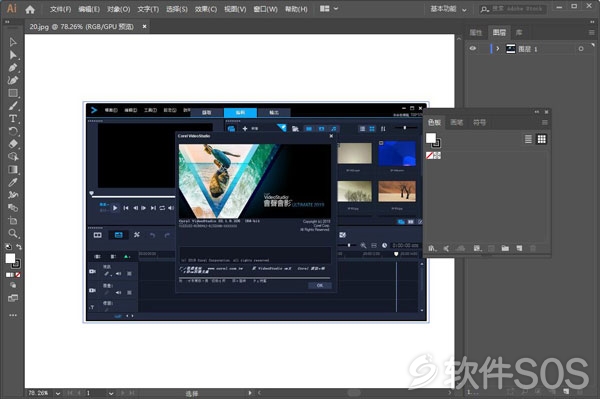Select the Eraser tool

pos(13,144)
